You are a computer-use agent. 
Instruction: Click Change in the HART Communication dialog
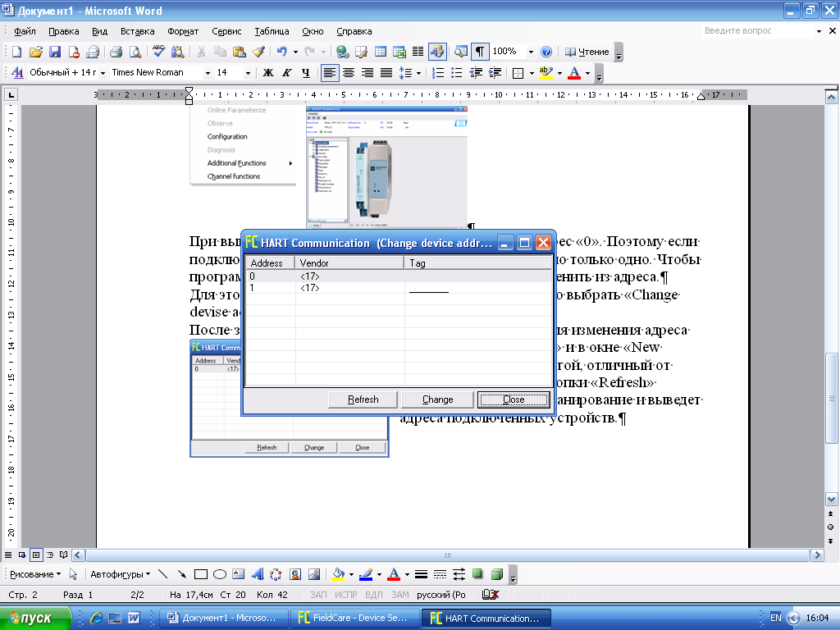[x=437, y=399]
